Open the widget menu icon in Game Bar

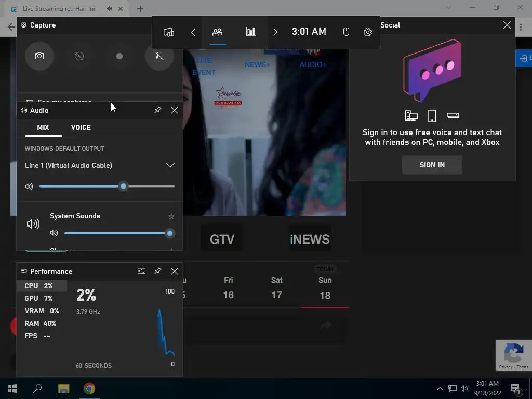coord(169,32)
